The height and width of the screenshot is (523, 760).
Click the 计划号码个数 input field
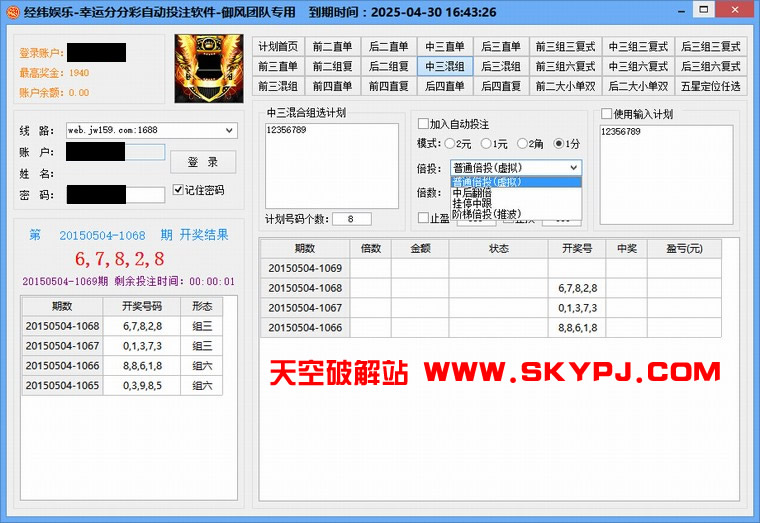click(351, 219)
